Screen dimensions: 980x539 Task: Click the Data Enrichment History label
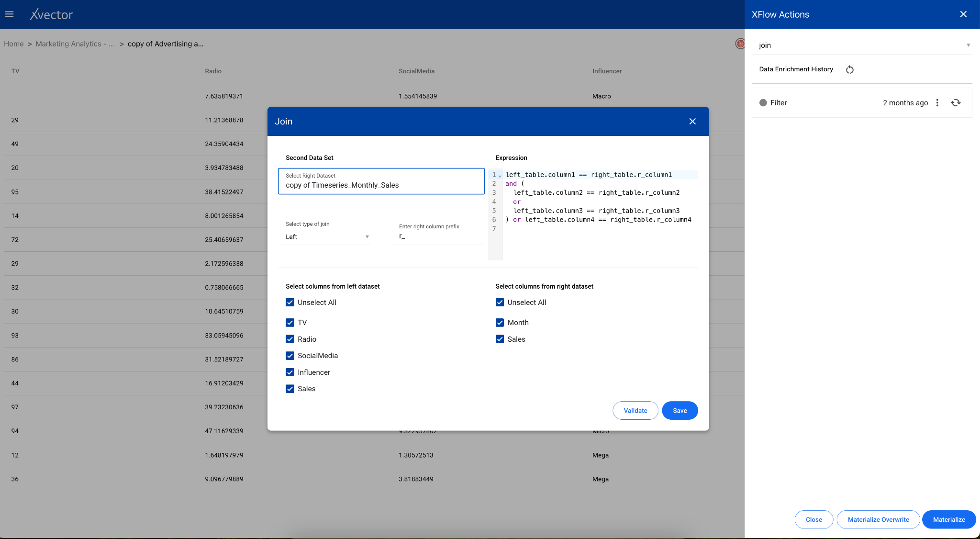(x=796, y=69)
